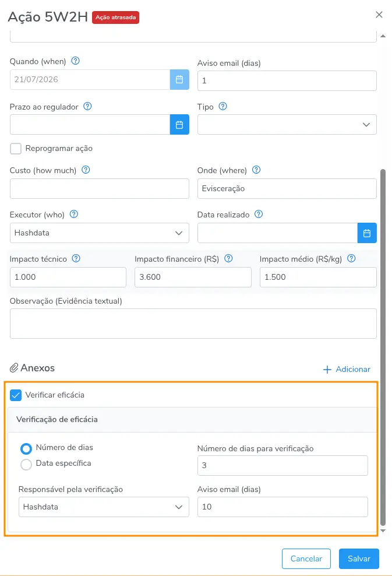This screenshot has width=392, height=576.
Task: Click Adicionar to add an attachment
Action: click(347, 369)
